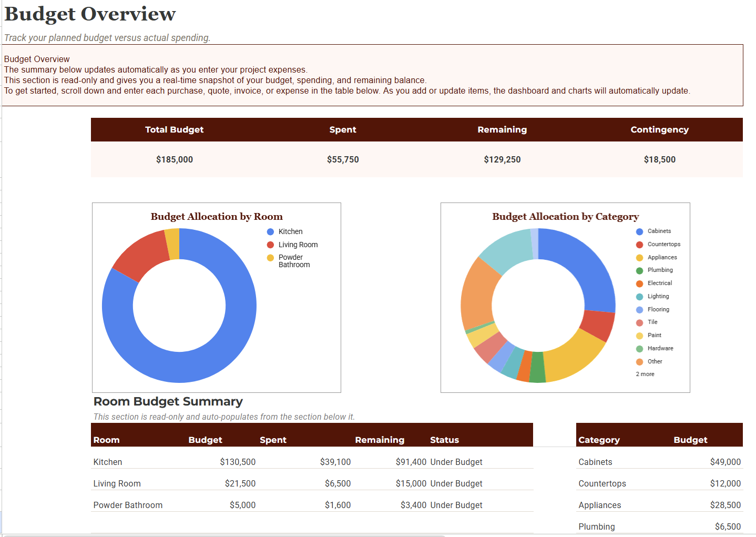This screenshot has height=537, width=756.
Task: Click the Living Room legend red dot
Action: pos(270,245)
